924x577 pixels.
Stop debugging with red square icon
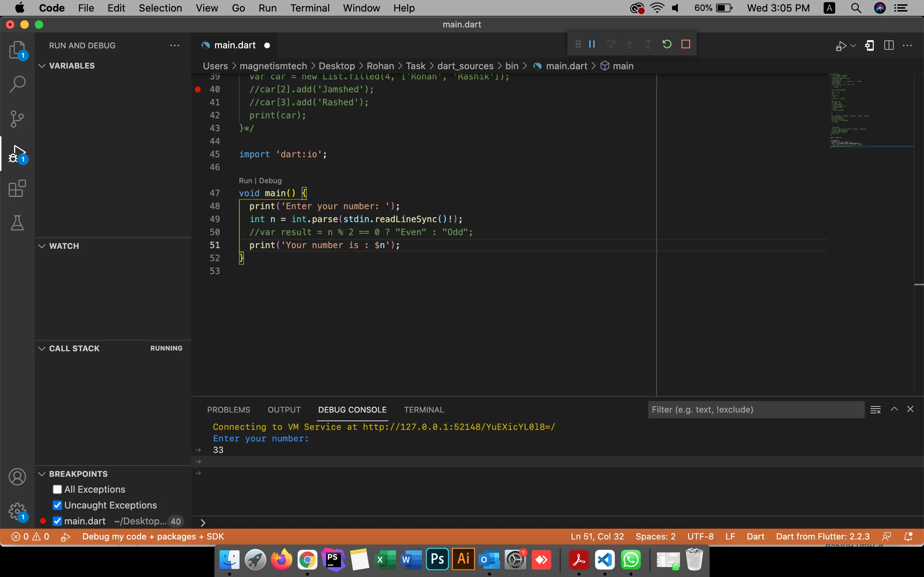686,44
